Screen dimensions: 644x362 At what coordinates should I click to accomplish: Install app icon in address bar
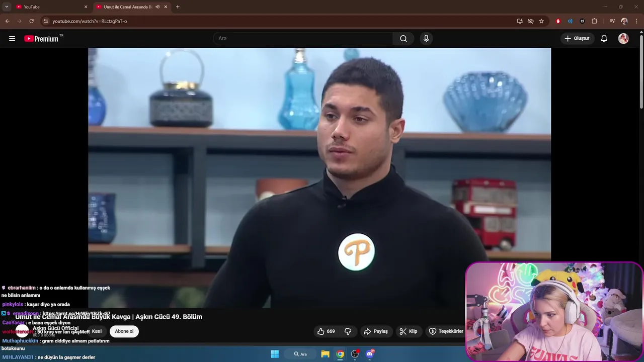pyautogui.click(x=520, y=21)
